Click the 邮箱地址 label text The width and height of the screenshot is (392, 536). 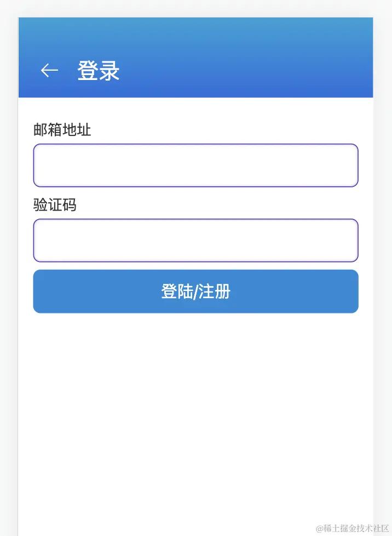(62, 130)
